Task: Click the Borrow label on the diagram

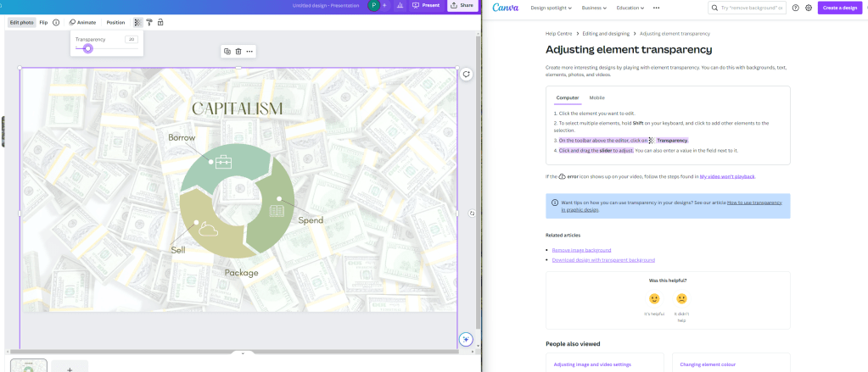Action: (182, 137)
